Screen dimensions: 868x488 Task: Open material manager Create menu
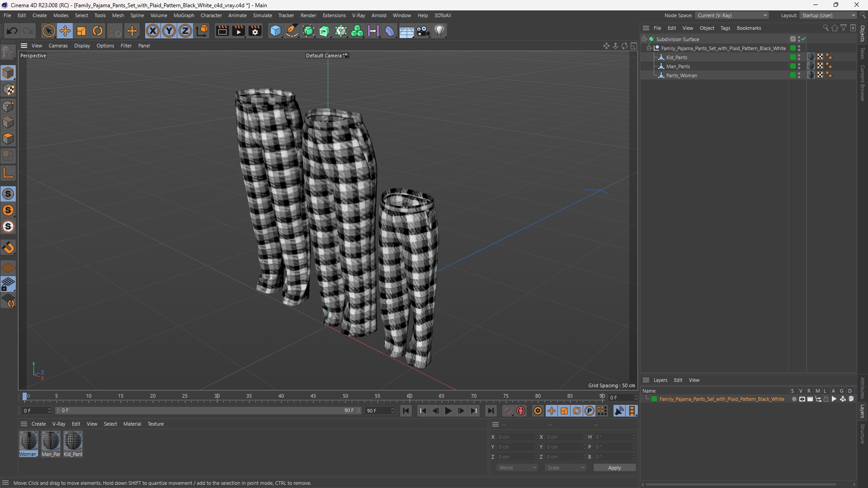[x=38, y=424]
